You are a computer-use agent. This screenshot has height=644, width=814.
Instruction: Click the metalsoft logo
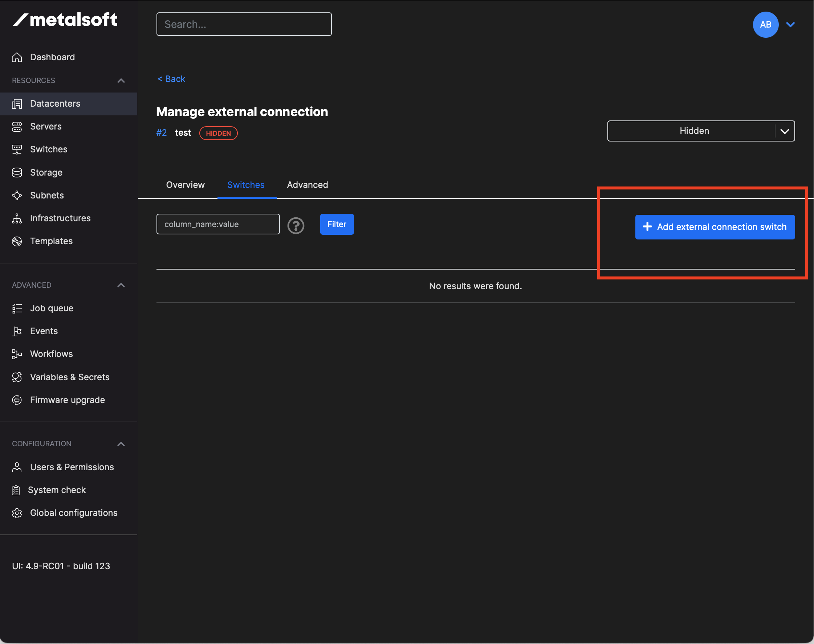(x=65, y=20)
